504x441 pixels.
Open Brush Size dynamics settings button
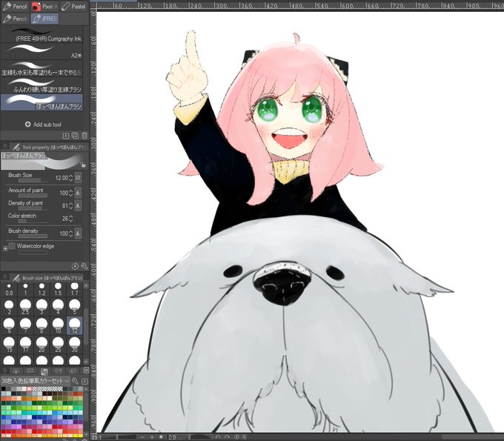(x=78, y=177)
